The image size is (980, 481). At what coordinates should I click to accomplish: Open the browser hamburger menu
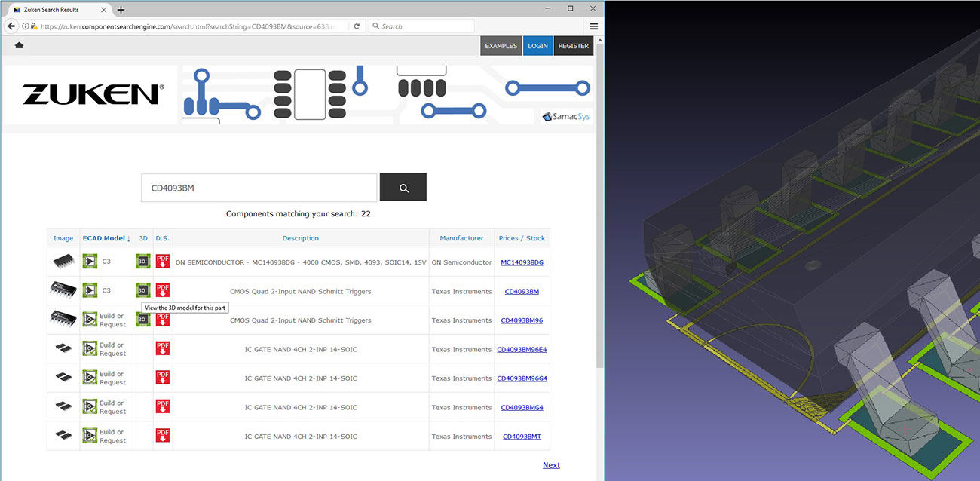point(594,26)
